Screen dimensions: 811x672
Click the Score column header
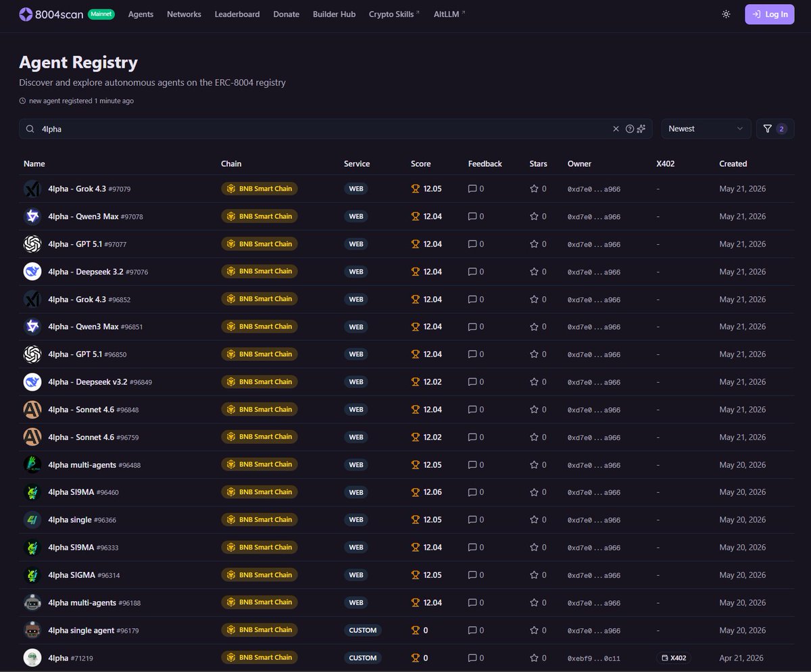[420, 164]
